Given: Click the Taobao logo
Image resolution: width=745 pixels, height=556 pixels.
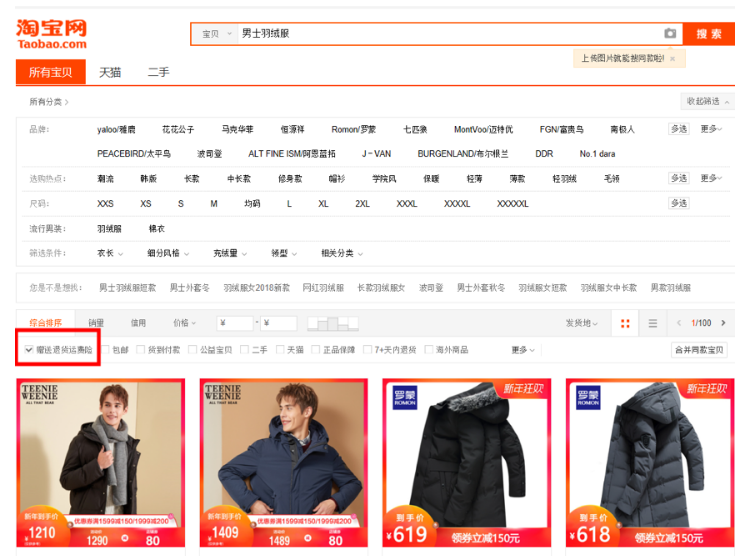Looking at the screenshot, I should coord(51,34).
